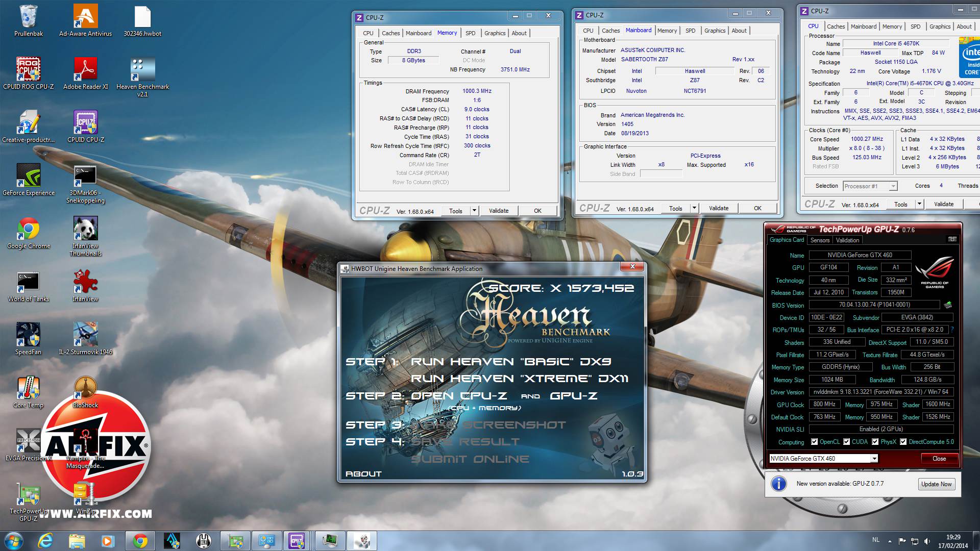Viewport: 980px width, 551px height.
Task: Click the Chrome icon on the taskbar
Action: (x=140, y=541)
